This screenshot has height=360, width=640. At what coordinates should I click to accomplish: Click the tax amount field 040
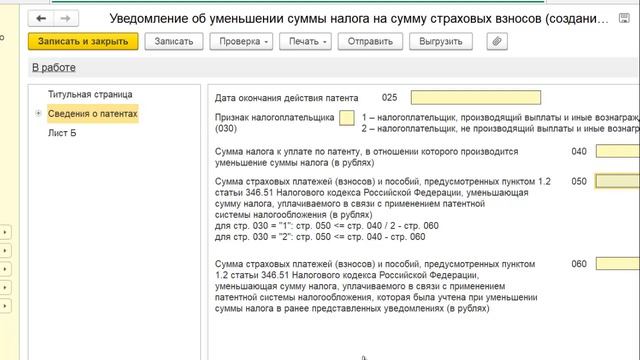click(618, 151)
